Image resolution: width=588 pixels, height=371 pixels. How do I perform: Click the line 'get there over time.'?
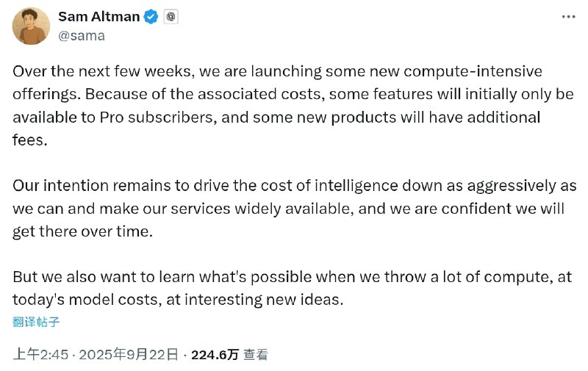[82, 231]
